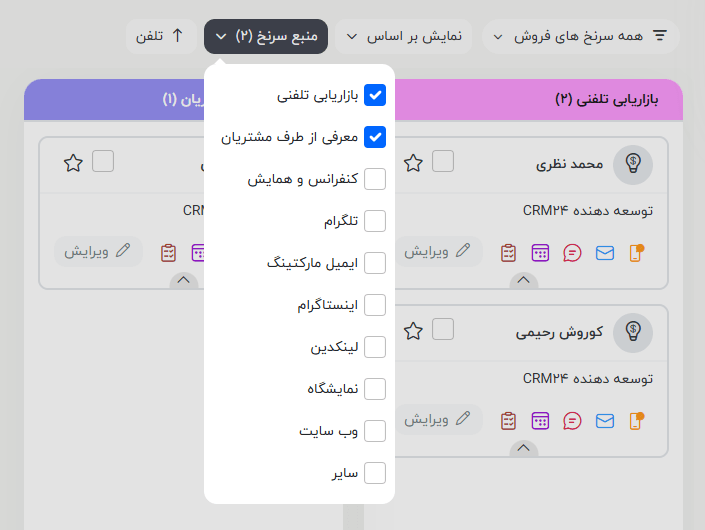The image size is (705, 530).
Task: Click the calendar icon on کوروش رحیمی card
Action: pyautogui.click(x=541, y=421)
